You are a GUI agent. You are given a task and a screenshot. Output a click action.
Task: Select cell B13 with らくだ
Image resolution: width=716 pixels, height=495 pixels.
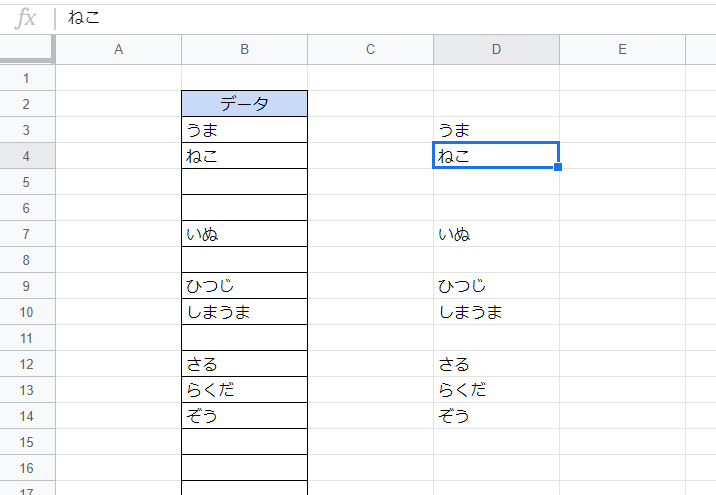[244, 390]
